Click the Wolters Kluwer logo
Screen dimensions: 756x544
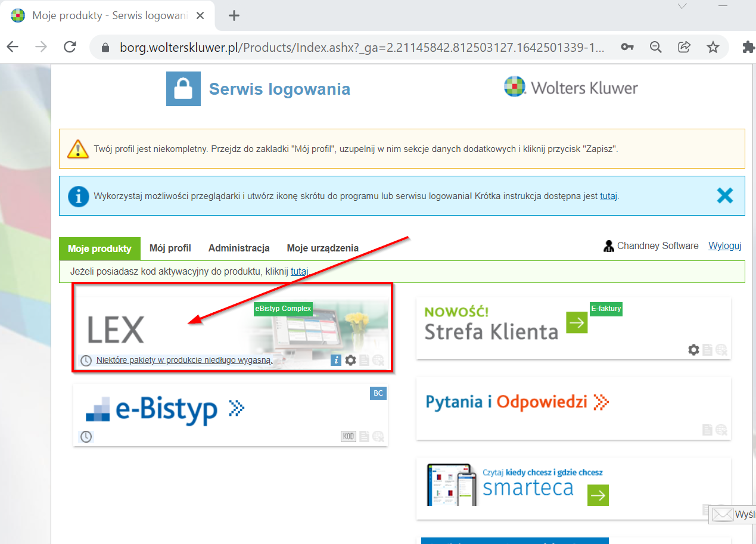pyautogui.click(x=570, y=88)
